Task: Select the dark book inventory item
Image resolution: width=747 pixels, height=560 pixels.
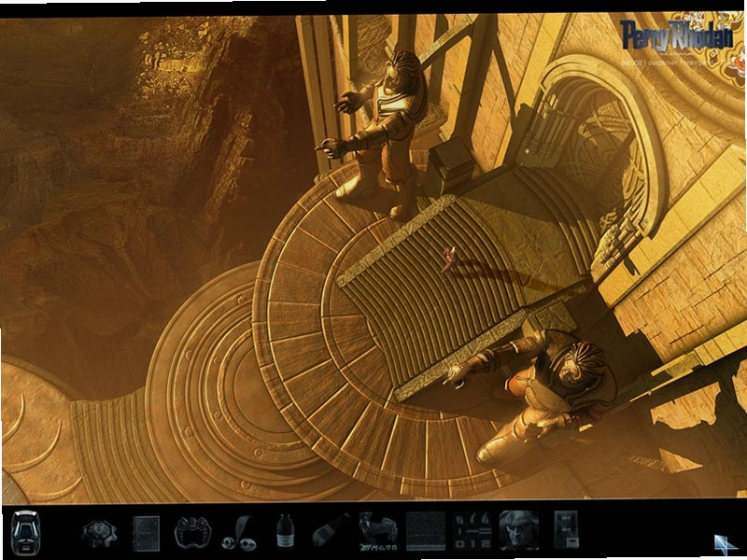Action: click(x=146, y=533)
